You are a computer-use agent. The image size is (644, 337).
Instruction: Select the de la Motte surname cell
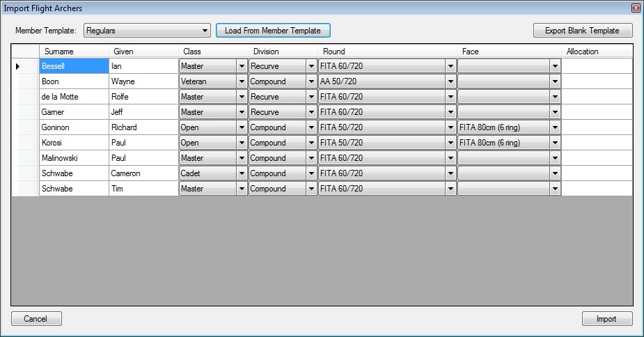click(x=74, y=97)
